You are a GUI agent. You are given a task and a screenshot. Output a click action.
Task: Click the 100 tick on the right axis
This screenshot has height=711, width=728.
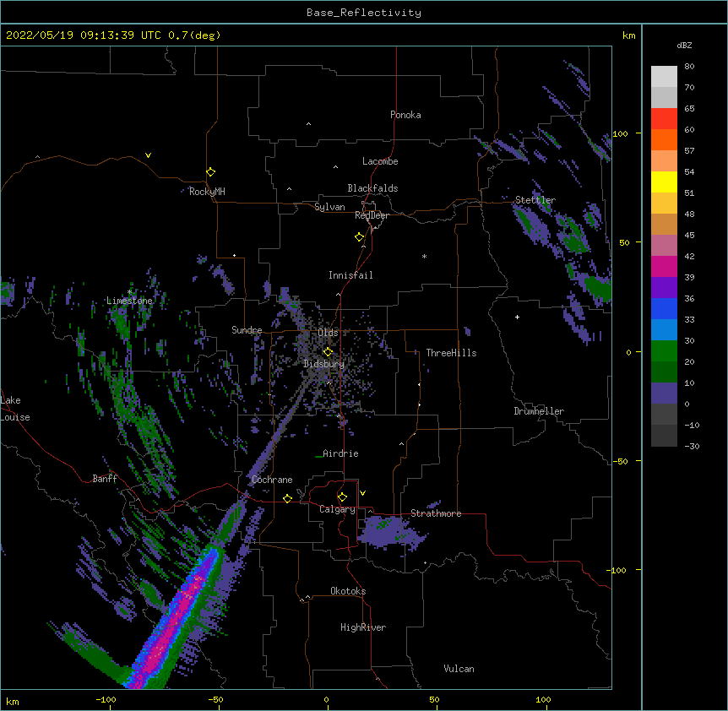tap(620, 133)
